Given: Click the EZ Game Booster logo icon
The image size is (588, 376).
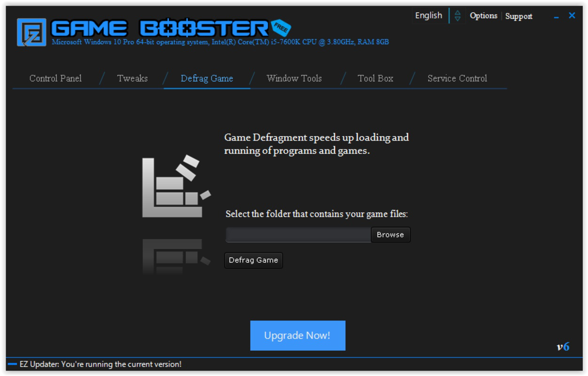Looking at the screenshot, I should 31,32.
